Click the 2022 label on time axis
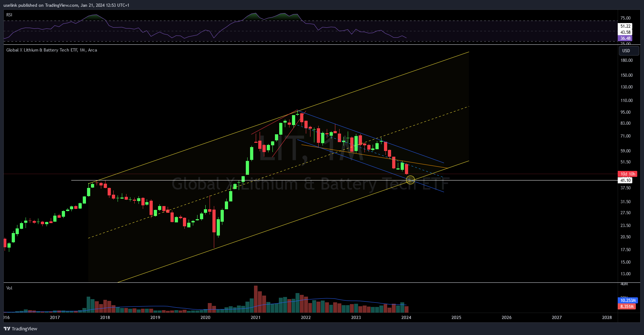Screen dimensions: 644x335 305,318
